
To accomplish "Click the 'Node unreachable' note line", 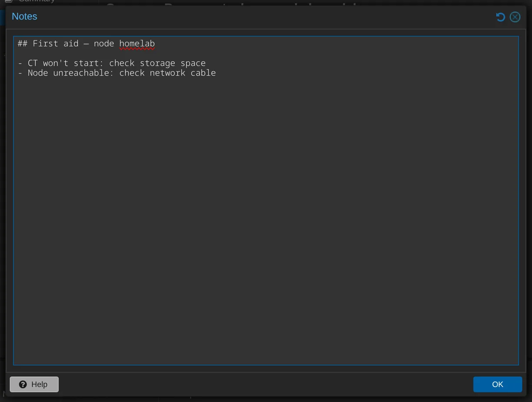I will click(117, 73).
